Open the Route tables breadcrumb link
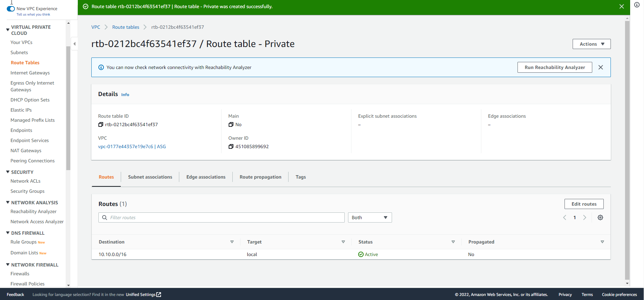Screen dimensions: 644x300 pyautogui.click(x=125, y=27)
